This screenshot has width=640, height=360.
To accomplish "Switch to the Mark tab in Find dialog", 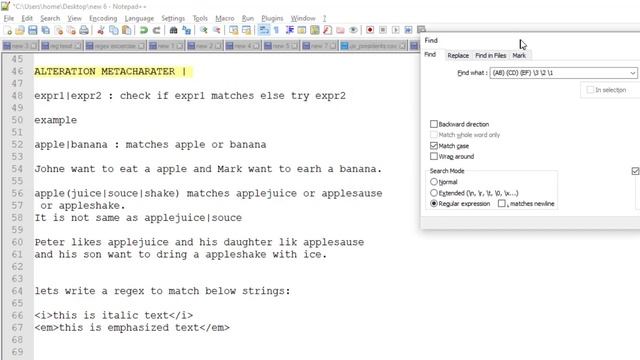I will [x=519, y=56].
